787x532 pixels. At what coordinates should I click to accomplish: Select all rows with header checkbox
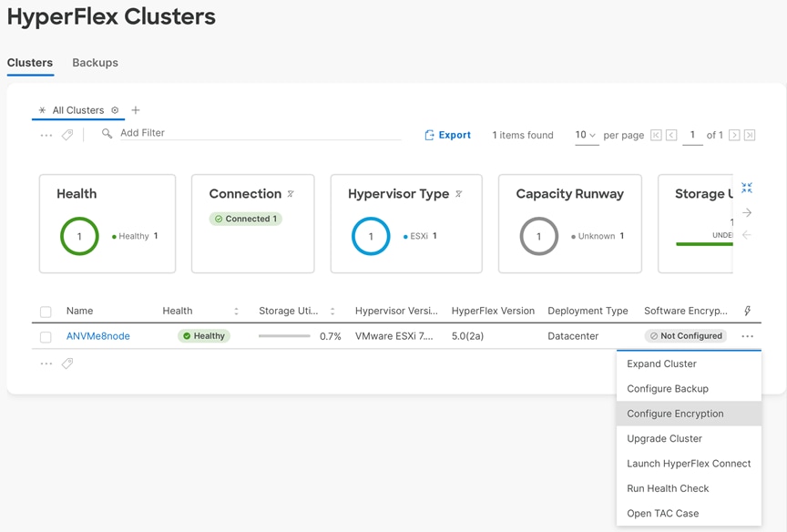click(46, 312)
